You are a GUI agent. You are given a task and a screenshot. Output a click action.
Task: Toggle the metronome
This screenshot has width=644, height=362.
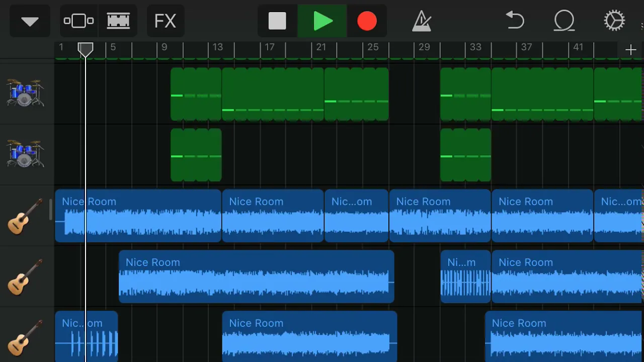(x=421, y=21)
